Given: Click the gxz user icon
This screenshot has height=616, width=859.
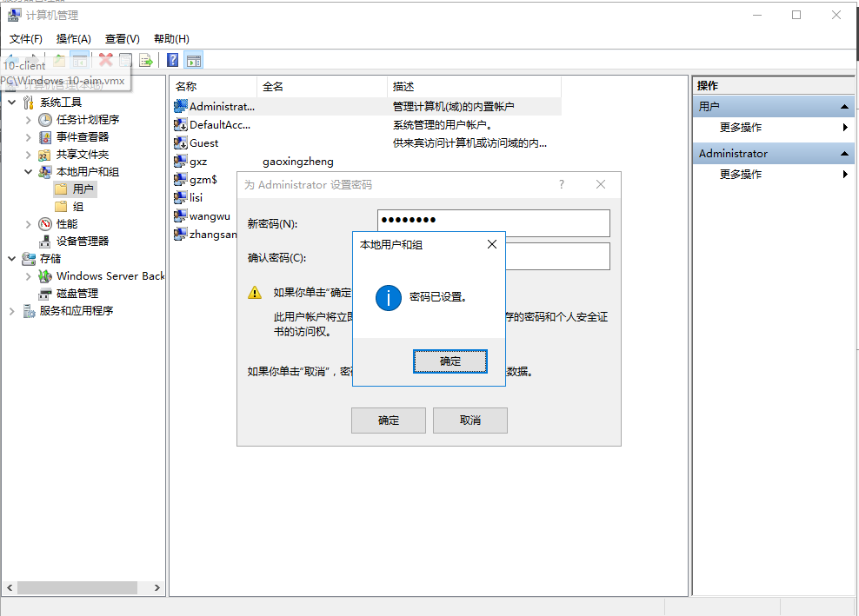Looking at the screenshot, I should point(180,161).
